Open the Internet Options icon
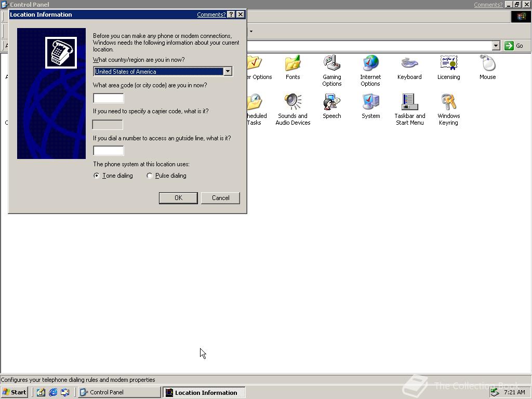Viewport: 532px width, 399px height. (370, 63)
